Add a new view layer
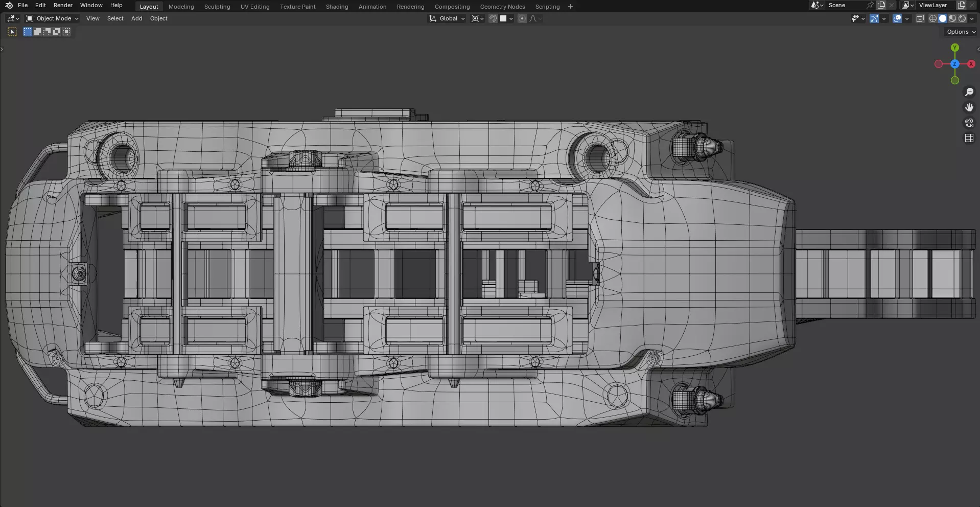Image resolution: width=980 pixels, height=507 pixels. [962, 5]
